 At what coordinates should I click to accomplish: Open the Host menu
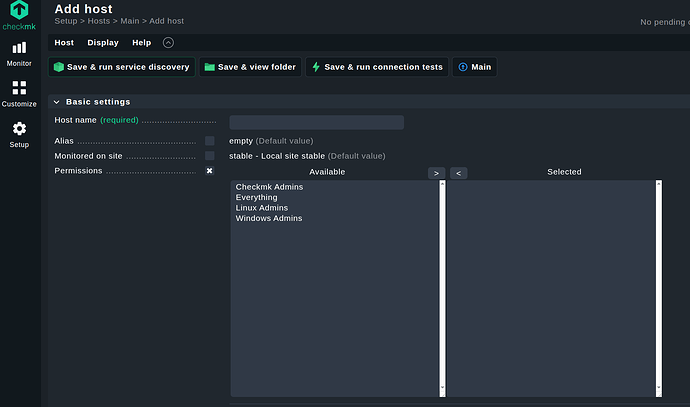[x=64, y=43]
